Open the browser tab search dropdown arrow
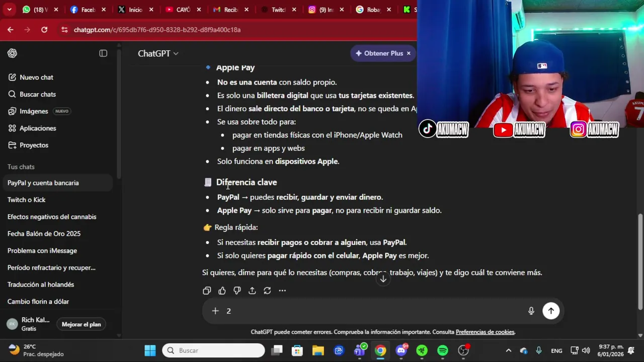This screenshot has width=644, height=362. [x=10, y=10]
